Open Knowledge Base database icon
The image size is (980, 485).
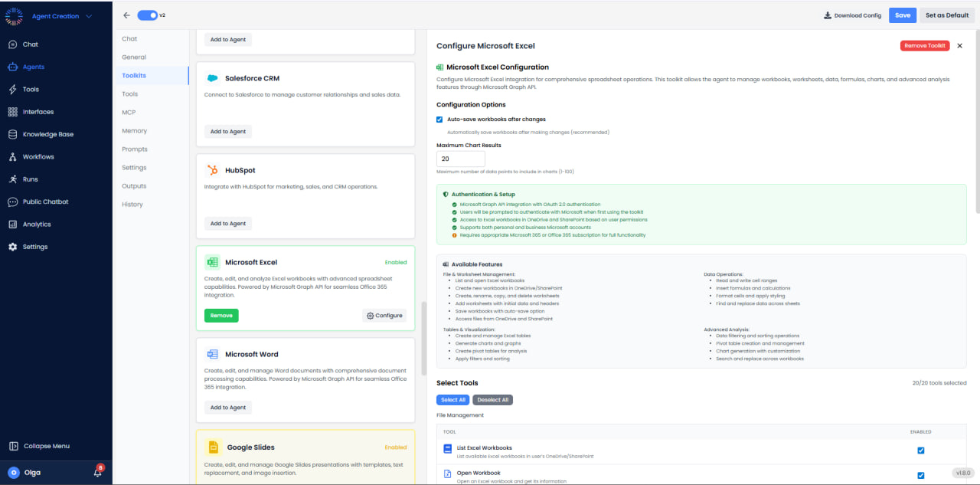click(x=13, y=134)
